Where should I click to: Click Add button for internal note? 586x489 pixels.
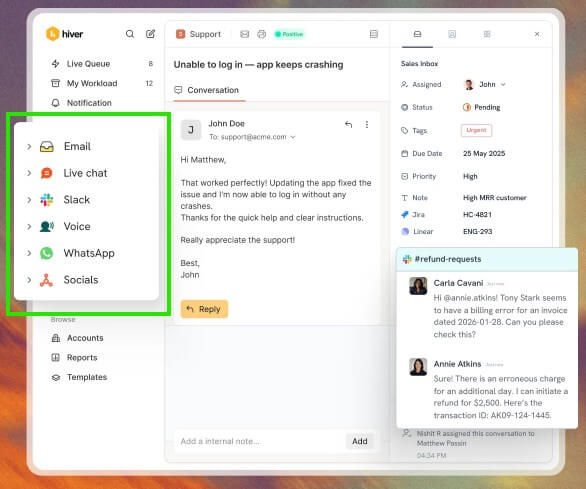[360, 441]
